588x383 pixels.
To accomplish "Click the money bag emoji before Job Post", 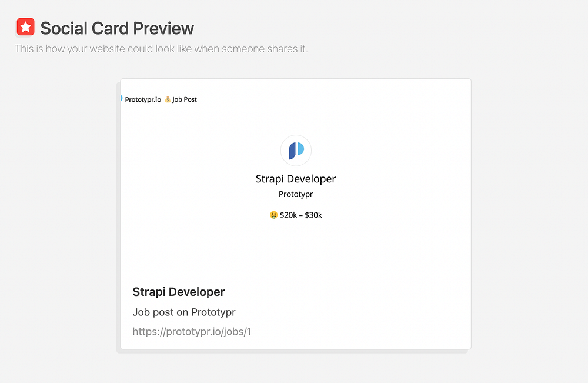I will pos(167,99).
